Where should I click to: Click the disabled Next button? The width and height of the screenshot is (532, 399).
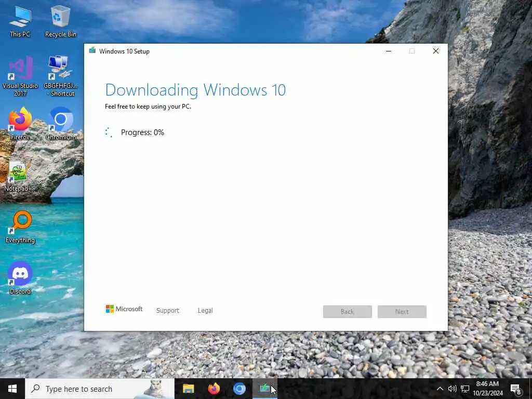coord(402,312)
